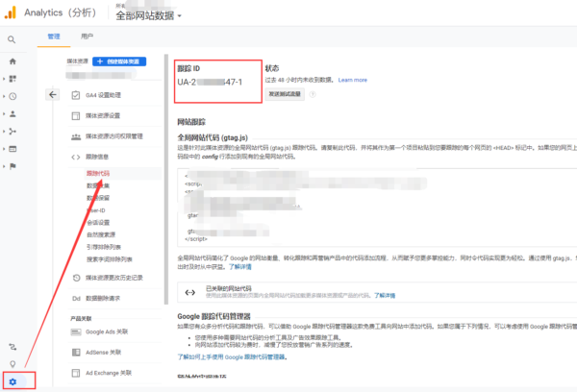Open the Attribution icon above the lightbulb

click(x=13, y=347)
